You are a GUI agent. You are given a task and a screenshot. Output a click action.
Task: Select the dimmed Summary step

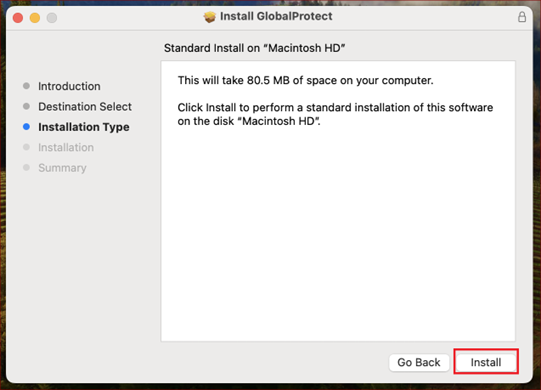(x=62, y=168)
